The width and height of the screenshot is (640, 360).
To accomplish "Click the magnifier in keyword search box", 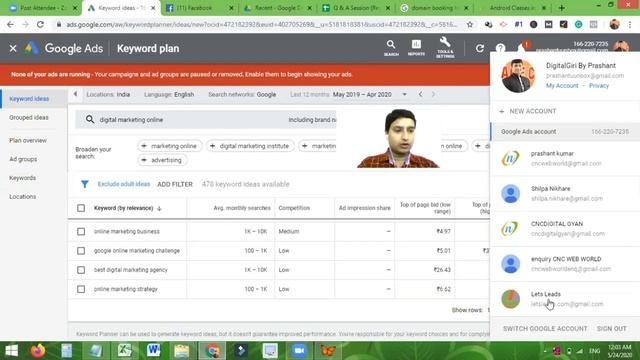I will click(90, 120).
